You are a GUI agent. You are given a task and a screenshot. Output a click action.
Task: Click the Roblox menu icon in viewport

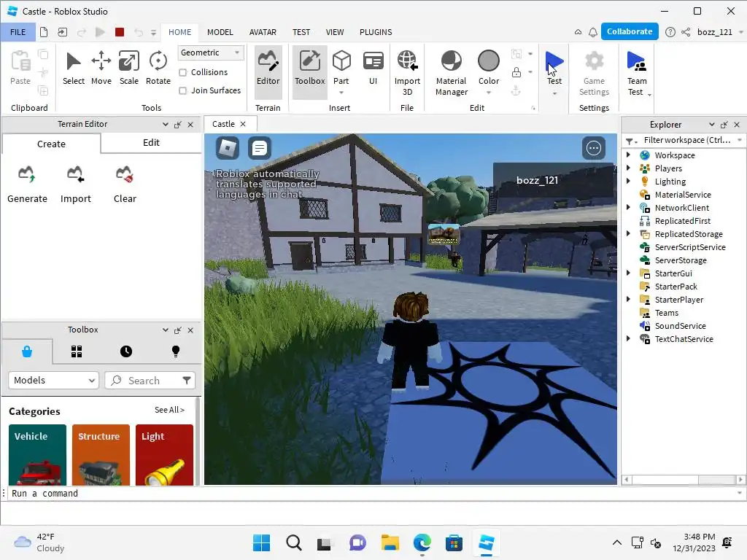click(228, 148)
